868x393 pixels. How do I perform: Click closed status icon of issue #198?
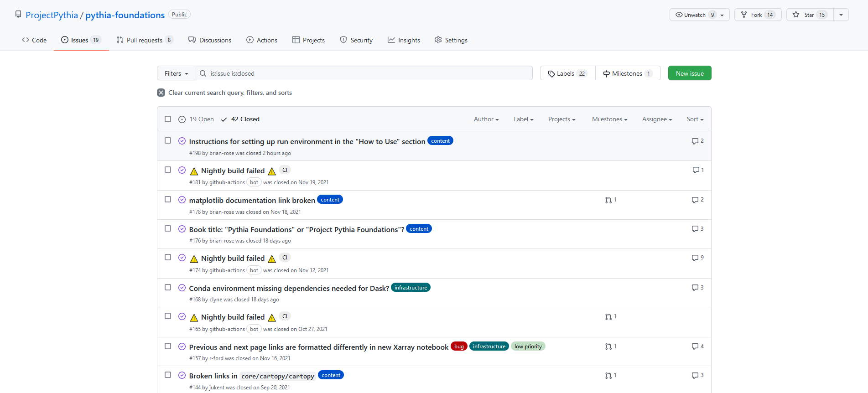click(182, 141)
